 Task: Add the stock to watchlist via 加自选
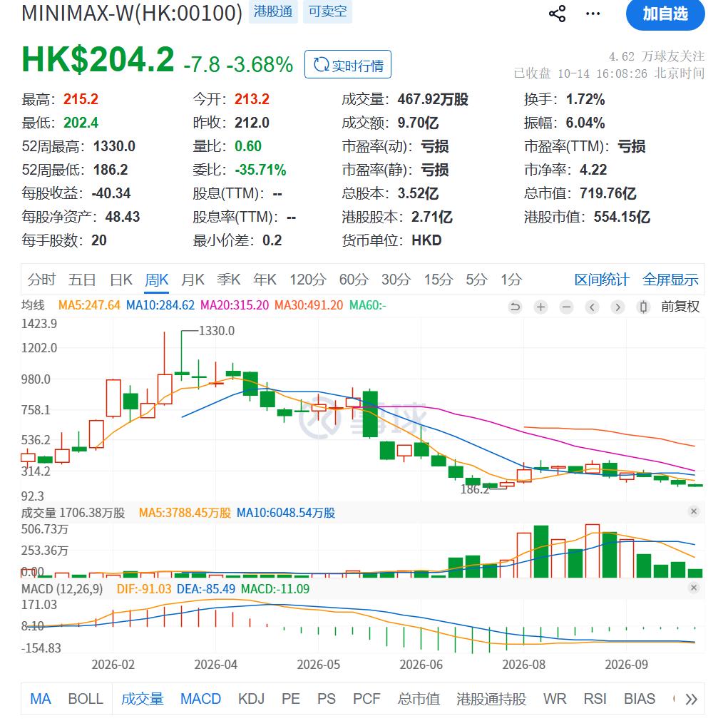tap(665, 14)
